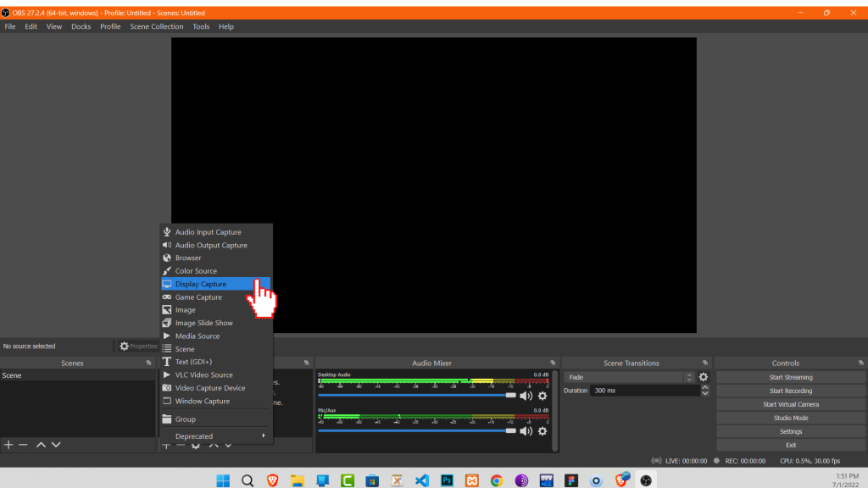
Task: Open source Properties button
Action: 138,347
